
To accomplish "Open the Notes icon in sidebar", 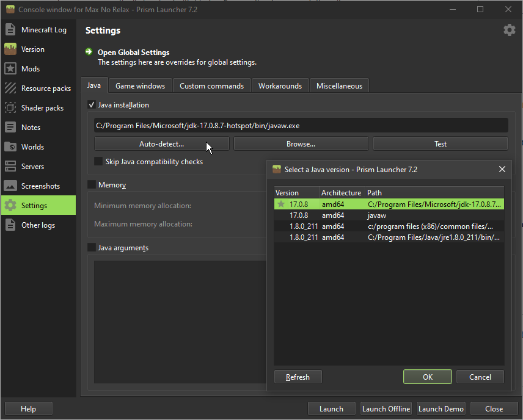I will point(10,128).
